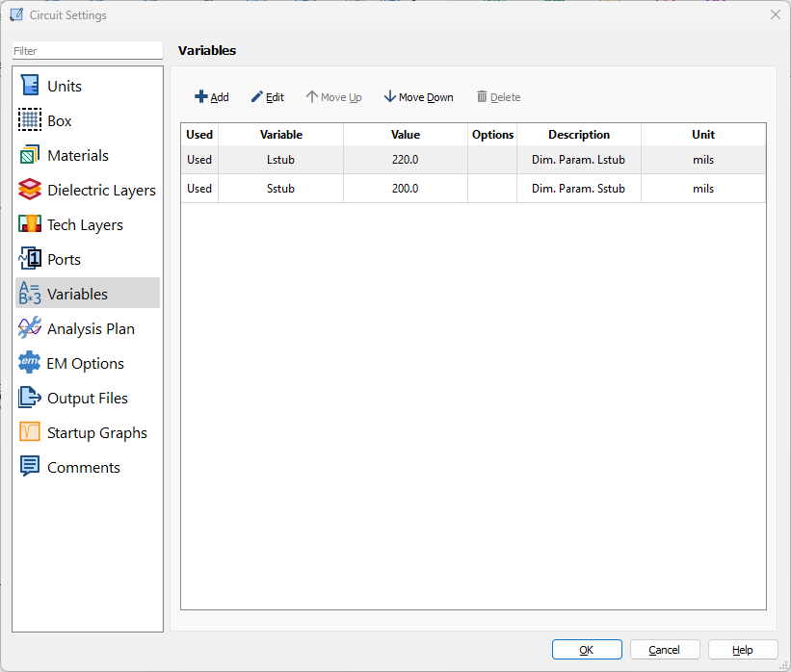Image resolution: width=791 pixels, height=672 pixels.
Task: Open the Output Files icon
Action: click(x=30, y=398)
